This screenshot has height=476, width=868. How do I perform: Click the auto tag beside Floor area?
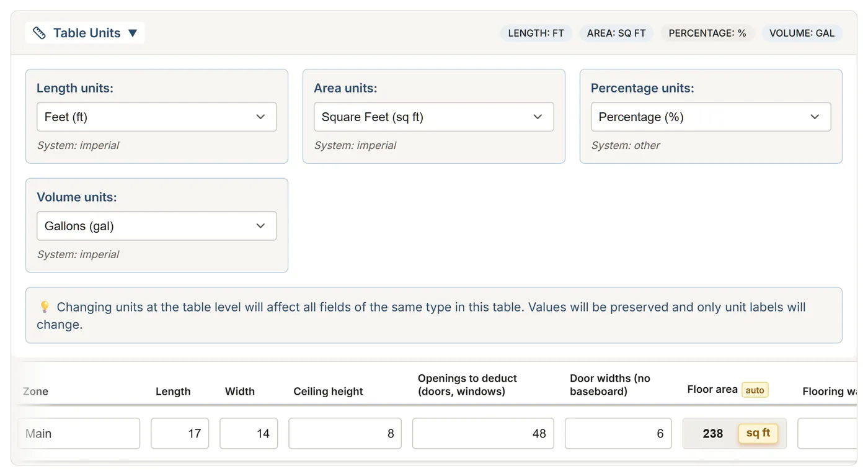755,390
